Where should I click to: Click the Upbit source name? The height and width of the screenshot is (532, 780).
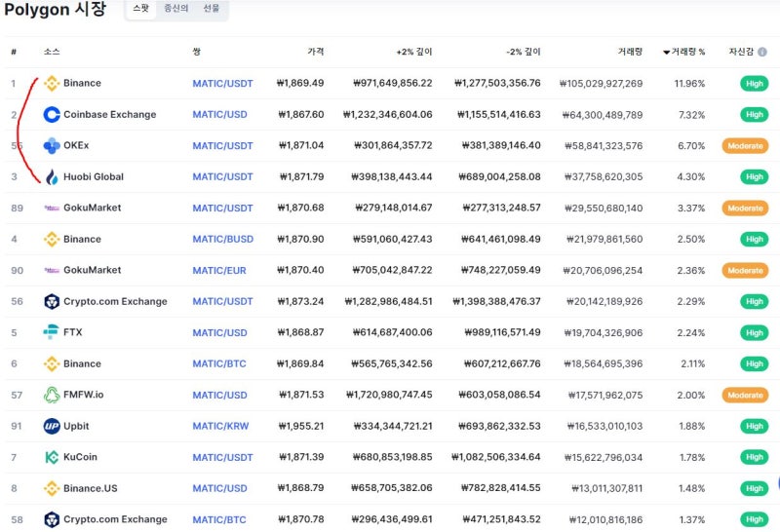click(76, 426)
